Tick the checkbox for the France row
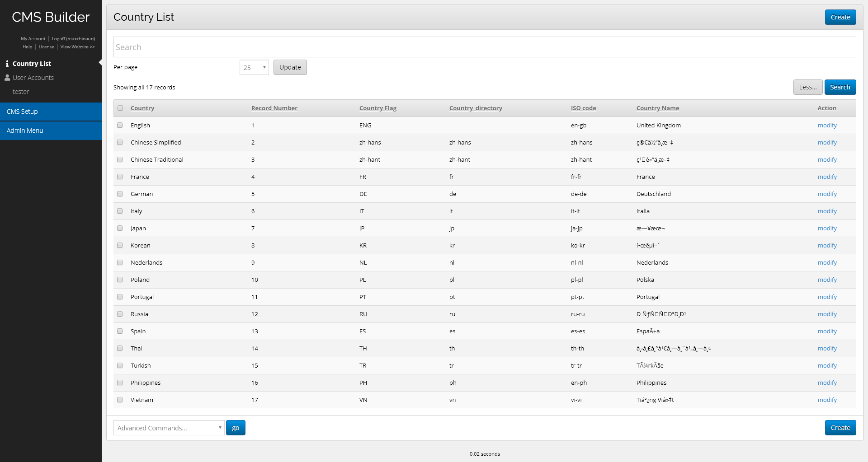 tap(120, 177)
